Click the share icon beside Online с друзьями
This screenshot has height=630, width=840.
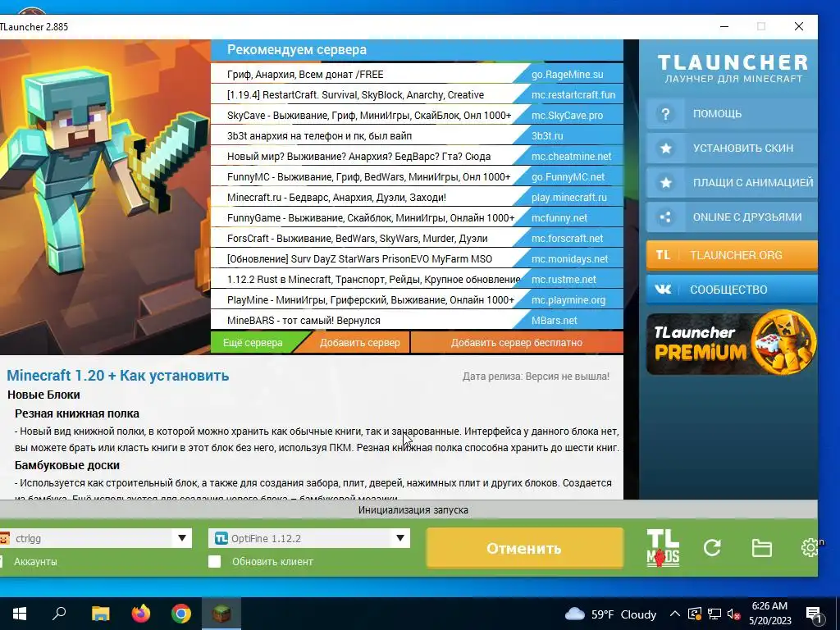point(665,217)
